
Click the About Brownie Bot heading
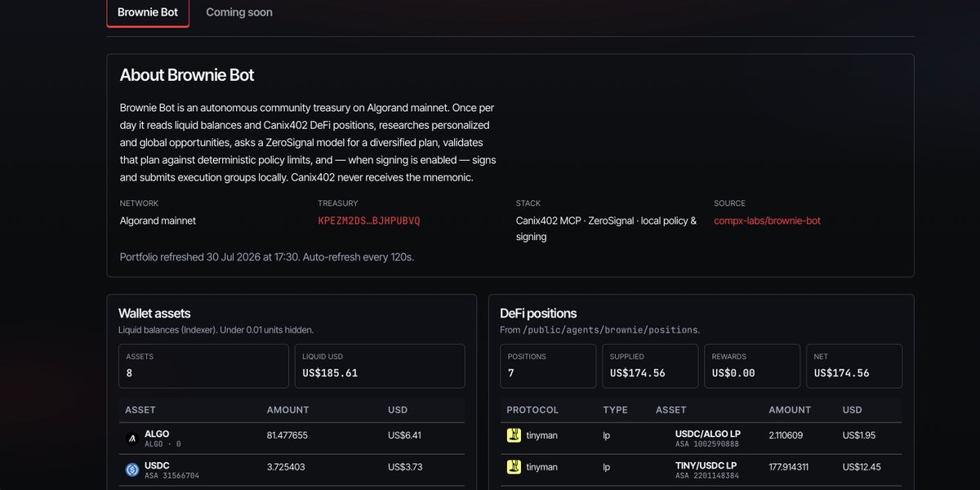coord(187,75)
